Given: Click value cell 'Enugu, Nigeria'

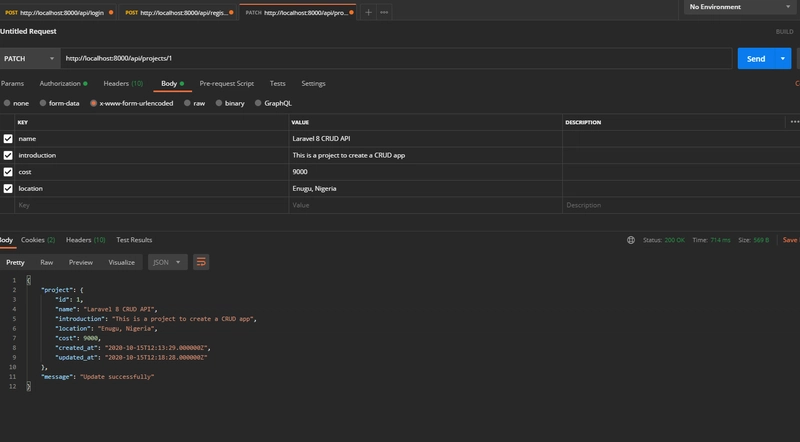Looking at the screenshot, I should (426, 188).
